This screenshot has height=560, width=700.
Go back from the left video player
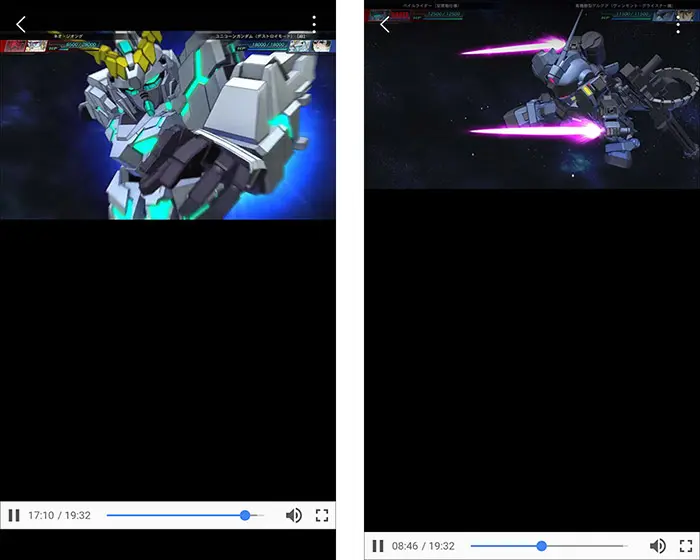21,24
